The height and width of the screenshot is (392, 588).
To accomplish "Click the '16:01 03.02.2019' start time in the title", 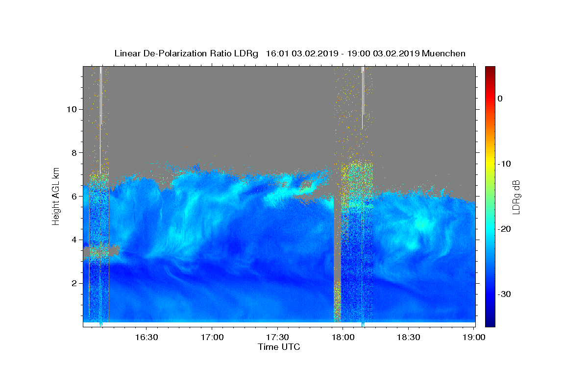I will click(301, 53).
